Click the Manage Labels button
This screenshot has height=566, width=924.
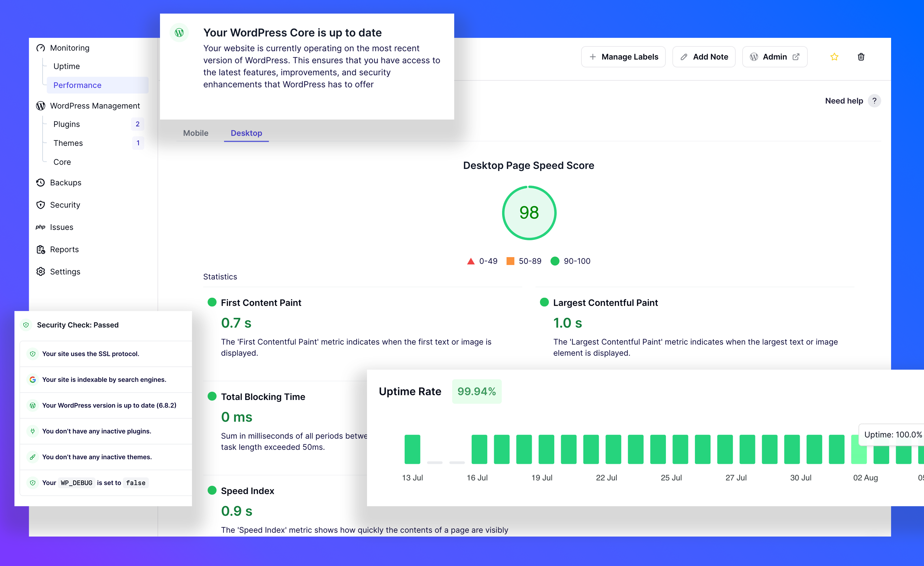623,57
